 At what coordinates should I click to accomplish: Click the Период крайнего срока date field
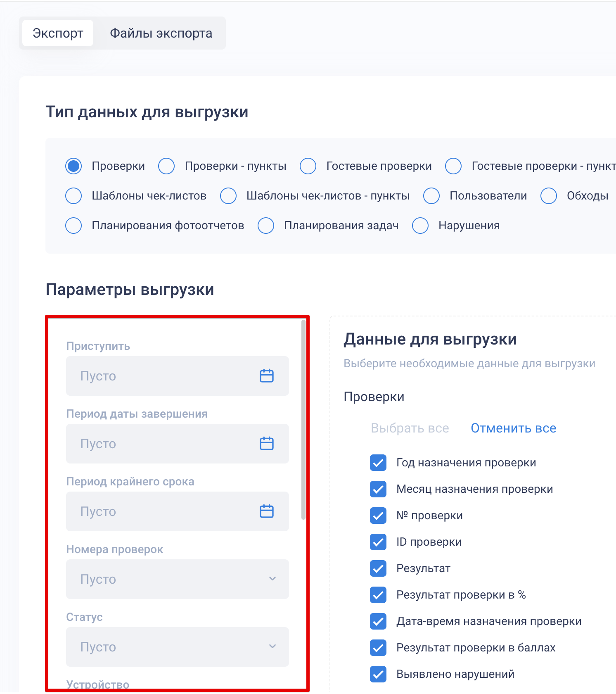click(x=178, y=511)
